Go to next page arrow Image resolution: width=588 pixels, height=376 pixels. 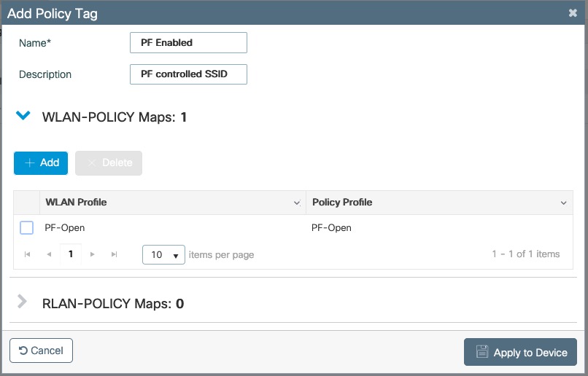pyautogui.click(x=93, y=254)
